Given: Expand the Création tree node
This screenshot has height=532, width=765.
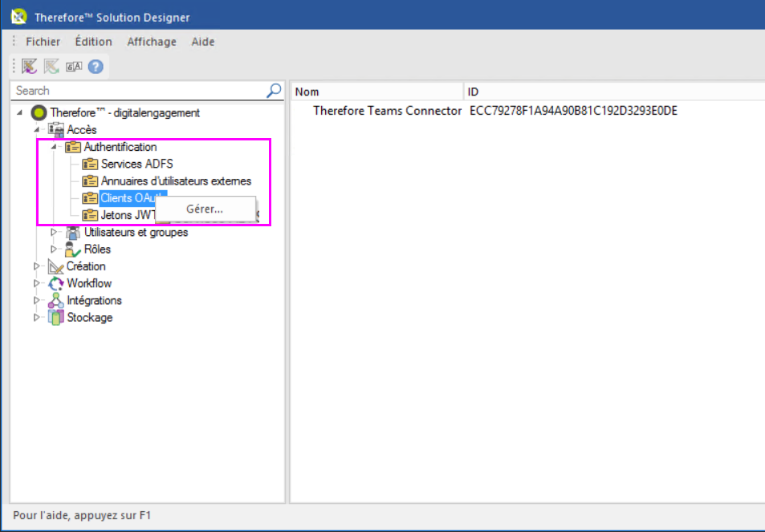Looking at the screenshot, I should coord(37,266).
